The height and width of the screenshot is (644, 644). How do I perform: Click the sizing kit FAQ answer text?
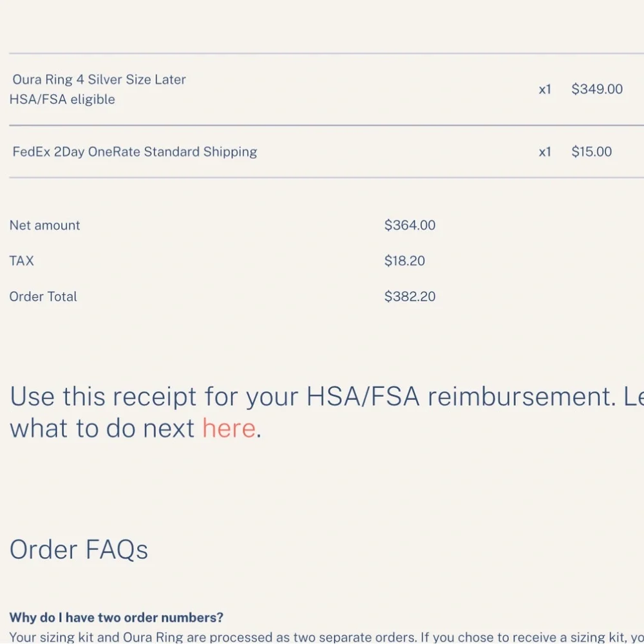(x=327, y=637)
